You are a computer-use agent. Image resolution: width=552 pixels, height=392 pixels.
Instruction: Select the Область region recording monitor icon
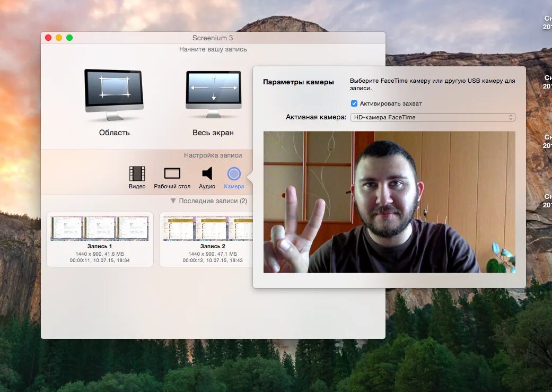click(x=113, y=94)
